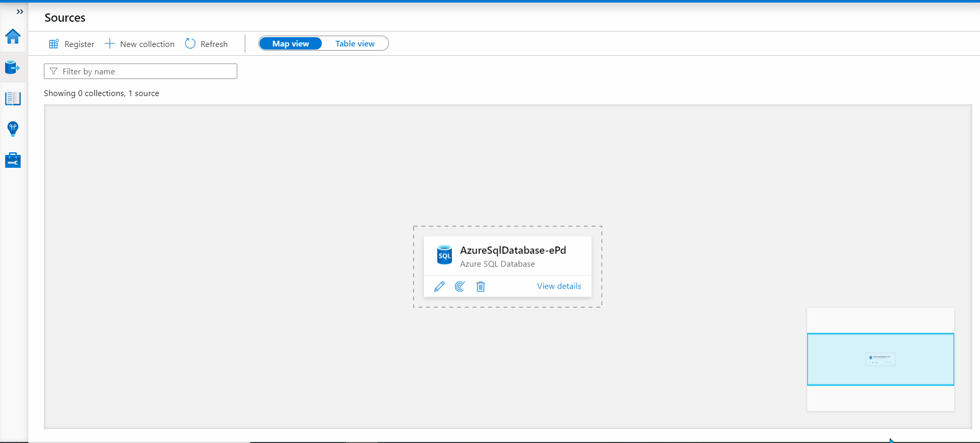This screenshot has width=980, height=443.
Task: Click the Refresh circular arrow icon
Action: [190, 44]
